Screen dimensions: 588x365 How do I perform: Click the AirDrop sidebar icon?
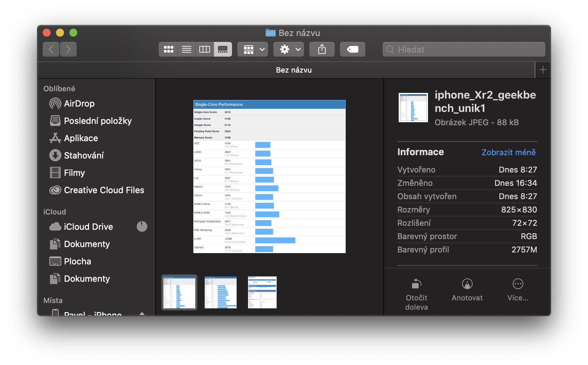(55, 104)
